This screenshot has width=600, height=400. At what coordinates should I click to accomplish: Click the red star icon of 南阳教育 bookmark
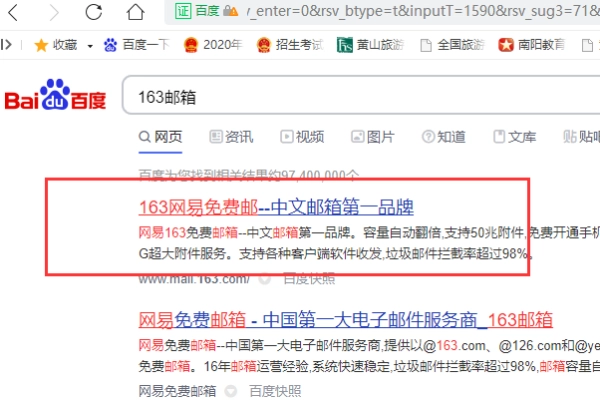506,45
